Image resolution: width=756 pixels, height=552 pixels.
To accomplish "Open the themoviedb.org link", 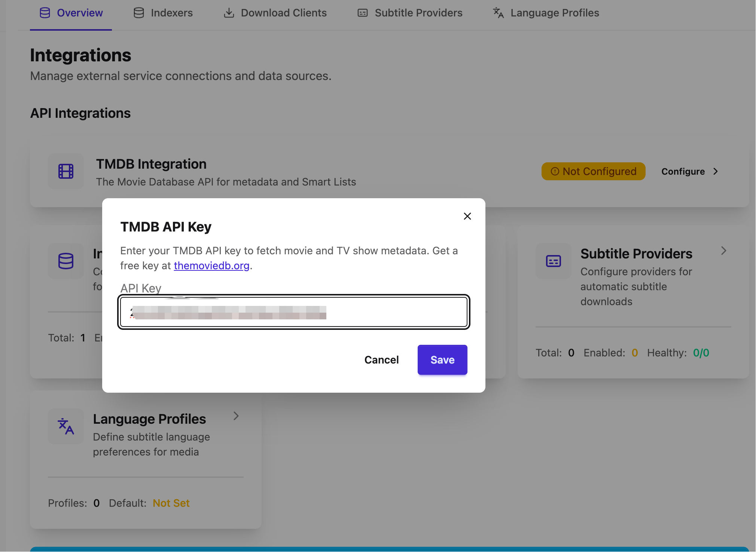I will [211, 266].
